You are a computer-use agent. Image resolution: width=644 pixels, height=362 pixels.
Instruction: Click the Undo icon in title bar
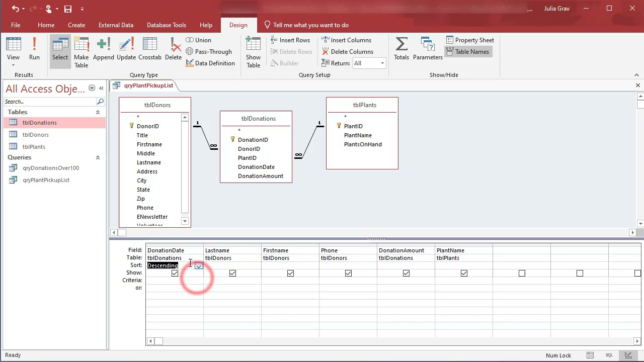point(15,9)
